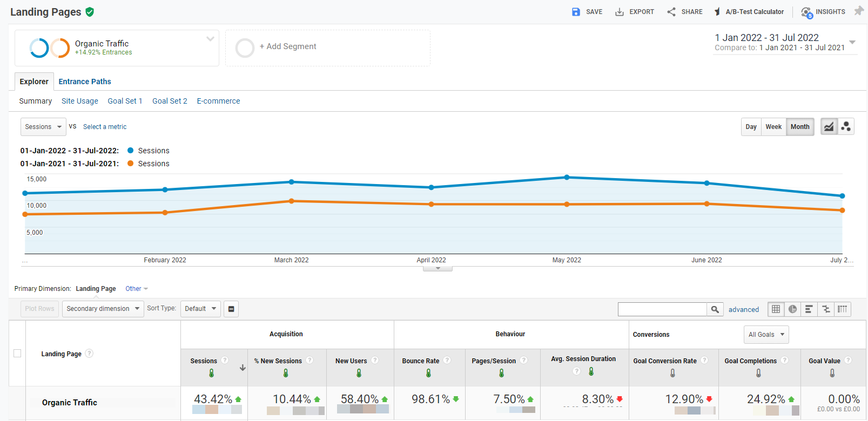Click the Save report disk icon

pos(576,12)
